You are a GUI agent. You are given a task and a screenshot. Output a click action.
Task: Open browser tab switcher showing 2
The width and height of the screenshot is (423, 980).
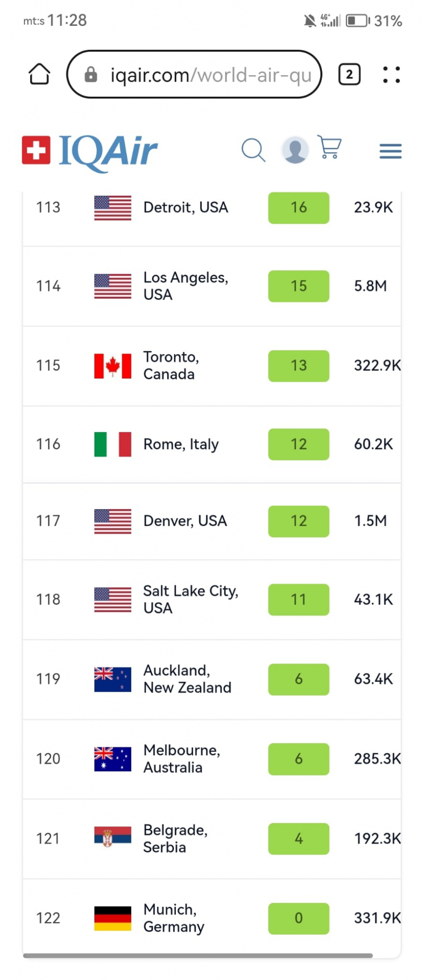click(x=349, y=74)
